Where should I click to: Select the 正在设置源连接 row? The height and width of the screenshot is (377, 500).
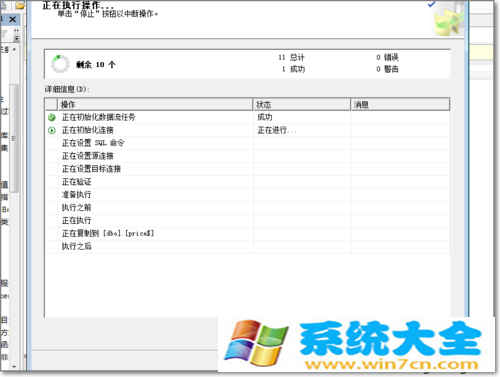tap(247, 156)
